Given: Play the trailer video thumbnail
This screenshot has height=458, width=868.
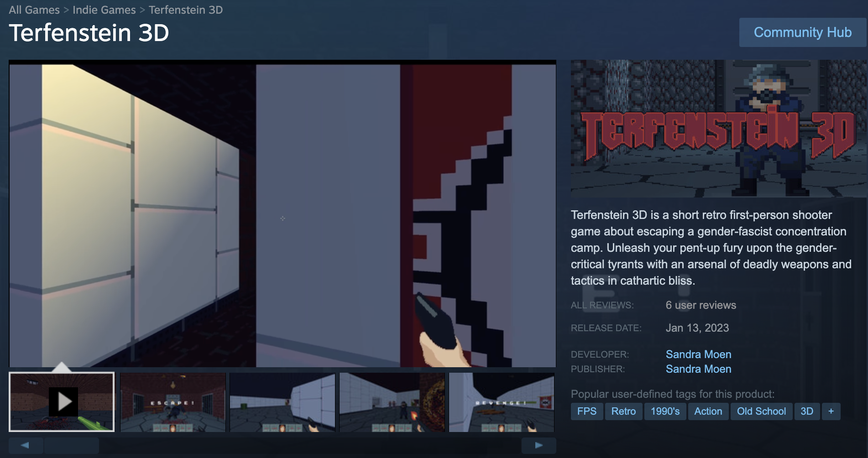Looking at the screenshot, I should point(62,402).
